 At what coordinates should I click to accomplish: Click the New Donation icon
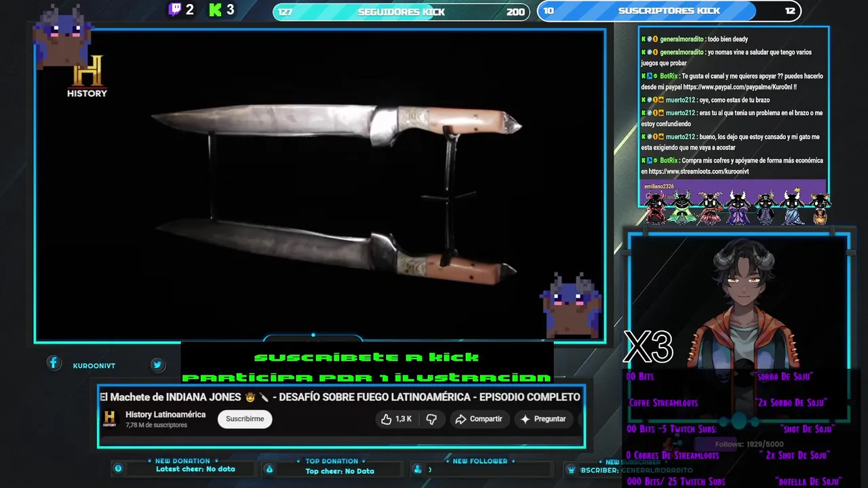pyautogui.click(x=118, y=468)
